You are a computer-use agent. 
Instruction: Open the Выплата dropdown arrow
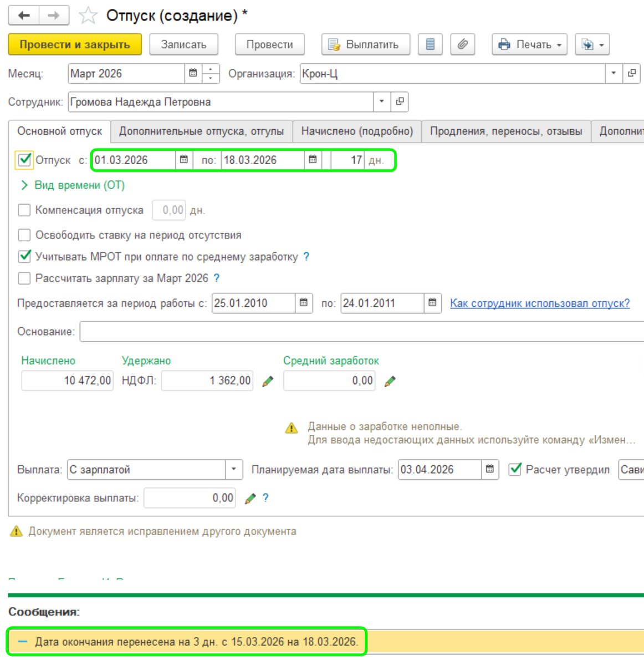[234, 469]
